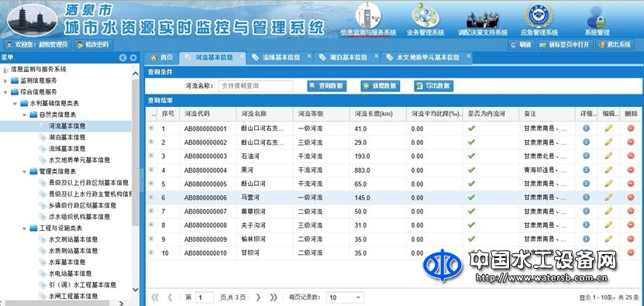Select 乡镇级行政区划基本信息 tree item
This screenshot has width=644, height=306.
pos(83,205)
